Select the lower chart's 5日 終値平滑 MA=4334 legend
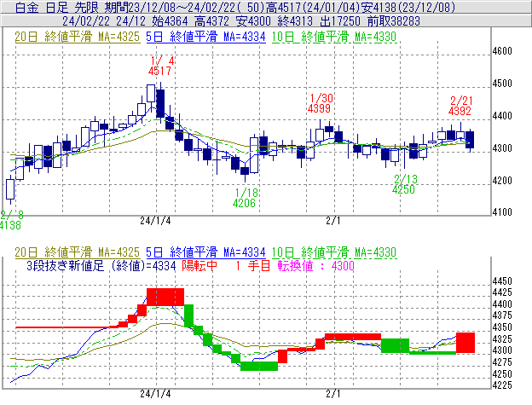 tap(205, 252)
